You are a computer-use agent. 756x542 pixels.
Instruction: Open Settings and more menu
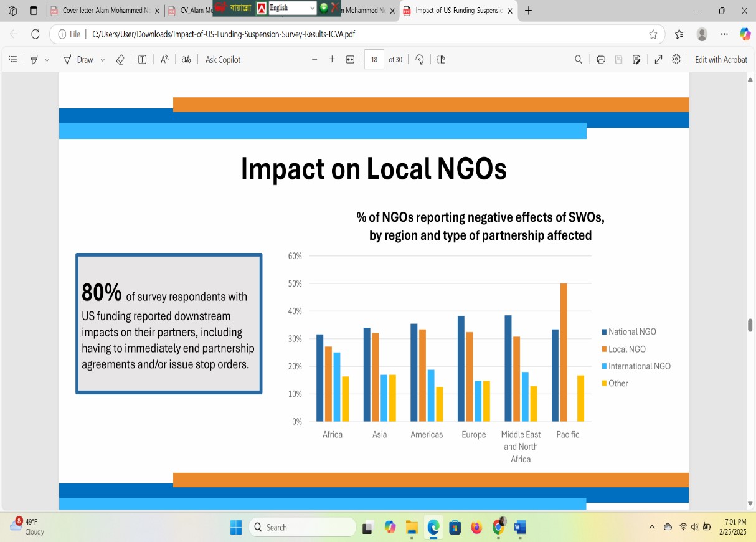pos(724,34)
